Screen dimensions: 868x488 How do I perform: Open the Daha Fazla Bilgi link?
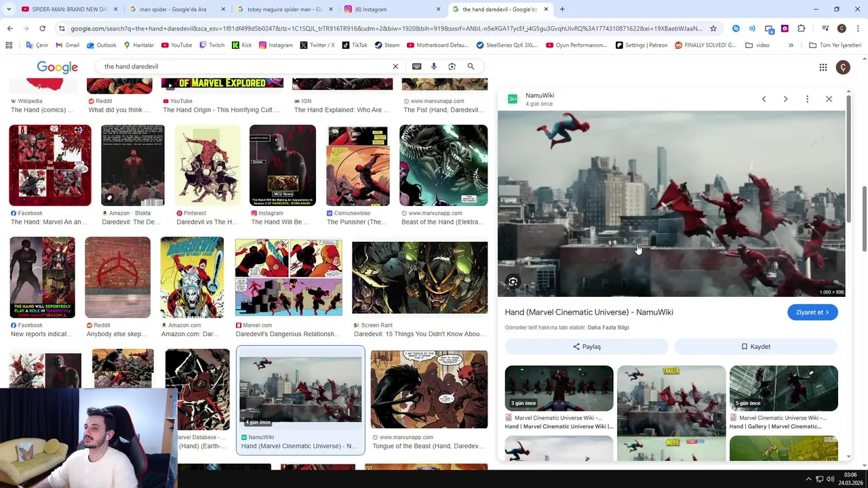pos(608,327)
